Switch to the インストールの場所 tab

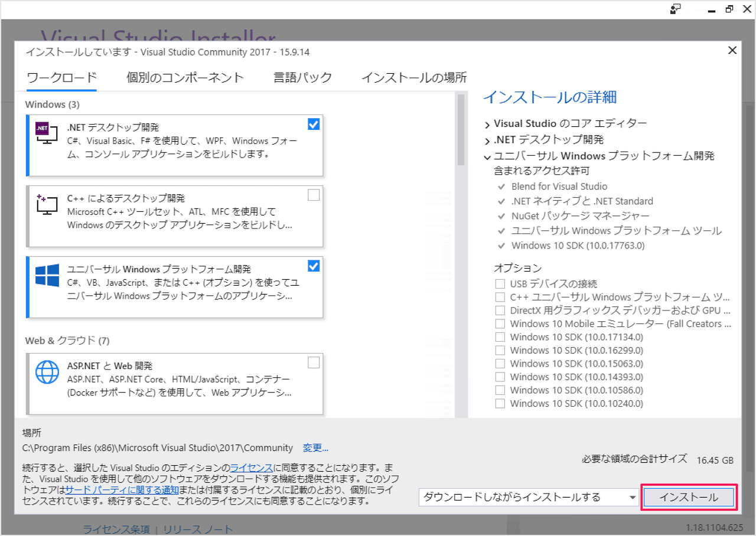pyautogui.click(x=414, y=77)
